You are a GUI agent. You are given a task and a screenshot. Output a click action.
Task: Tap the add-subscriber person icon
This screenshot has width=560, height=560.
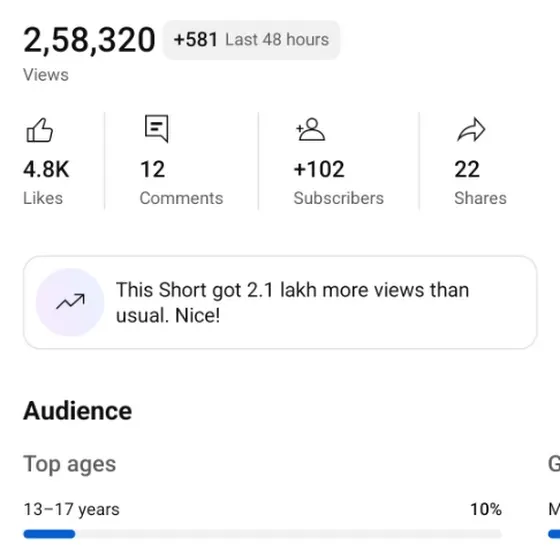pyautogui.click(x=310, y=129)
